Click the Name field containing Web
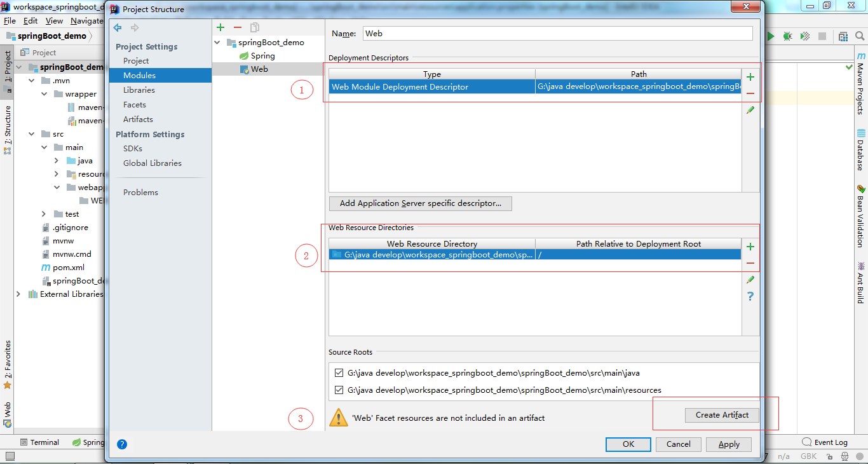This screenshot has width=868, height=464. (x=557, y=34)
